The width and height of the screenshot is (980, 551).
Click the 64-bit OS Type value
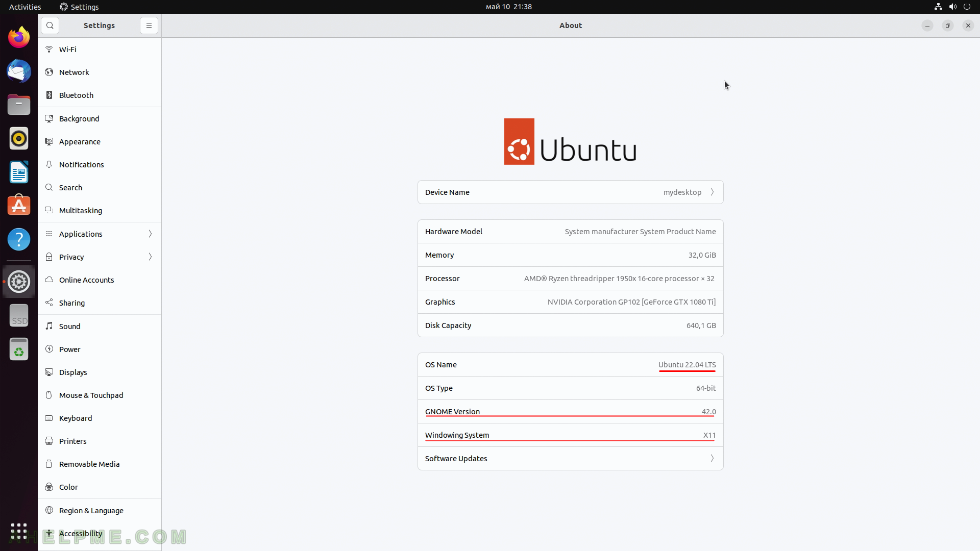coord(706,388)
